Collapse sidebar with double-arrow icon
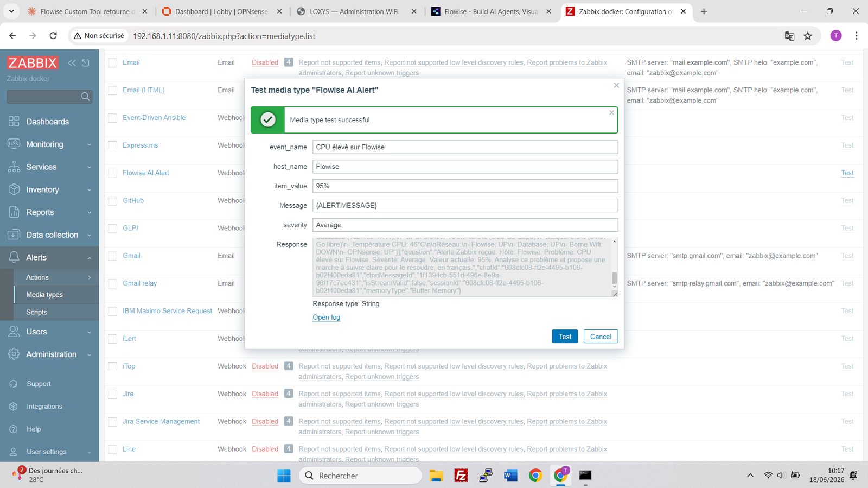The height and width of the screenshot is (488, 868). coord(72,63)
